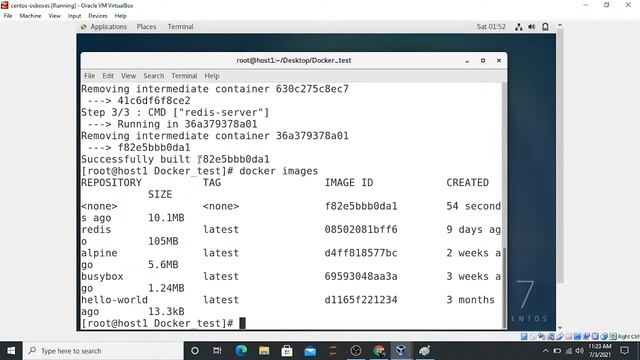Image resolution: width=640 pixels, height=360 pixels.
Task: Maximize the terminal window
Action: coord(483,60)
